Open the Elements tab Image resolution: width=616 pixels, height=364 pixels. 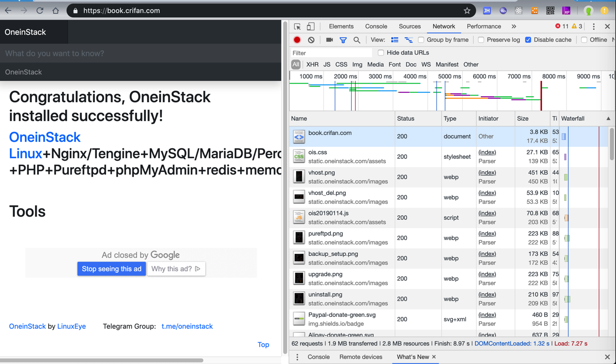341,26
